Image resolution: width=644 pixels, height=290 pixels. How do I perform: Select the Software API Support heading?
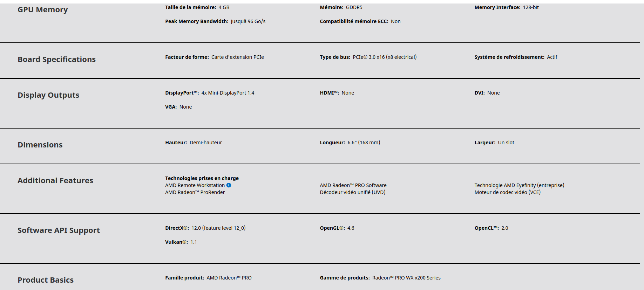(x=59, y=230)
